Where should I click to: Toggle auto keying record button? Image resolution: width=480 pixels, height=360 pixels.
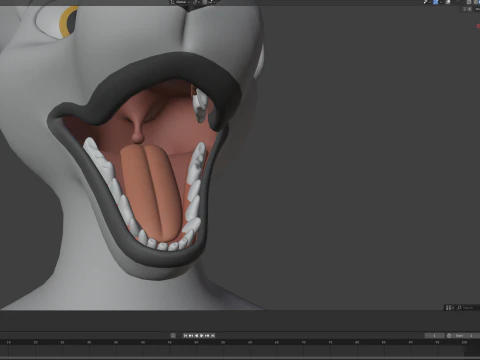click(x=173, y=336)
